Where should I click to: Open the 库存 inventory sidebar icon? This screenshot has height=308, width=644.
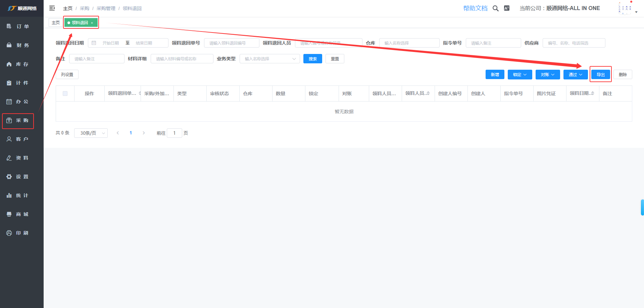point(9,64)
